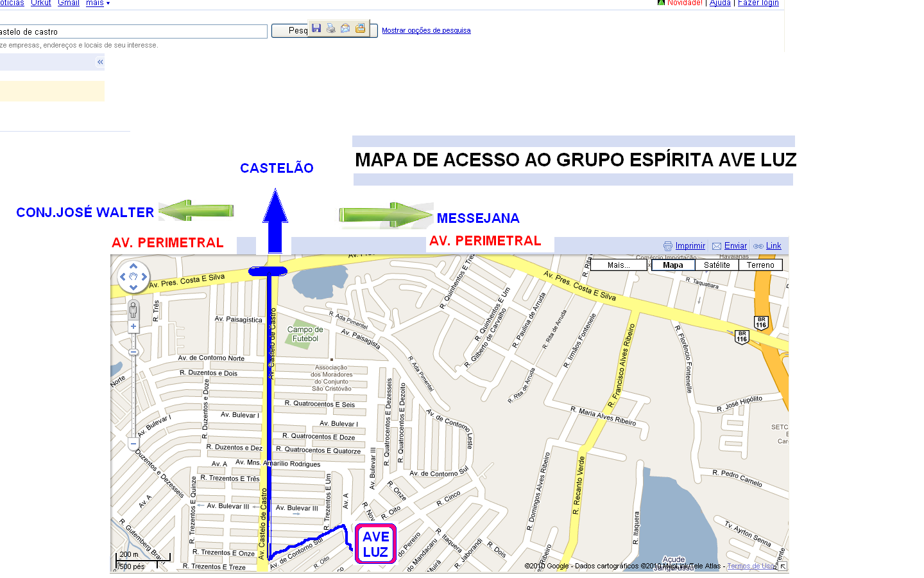Click the printer icon in floating toolbar
The width and height of the screenshot is (924, 578).
pyautogui.click(x=331, y=28)
